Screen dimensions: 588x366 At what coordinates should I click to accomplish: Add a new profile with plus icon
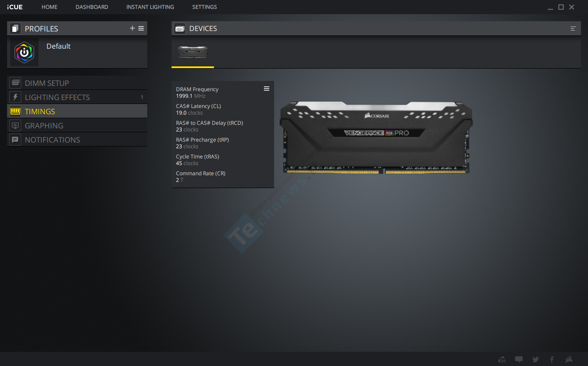pyautogui.click(x=132, y=28)
